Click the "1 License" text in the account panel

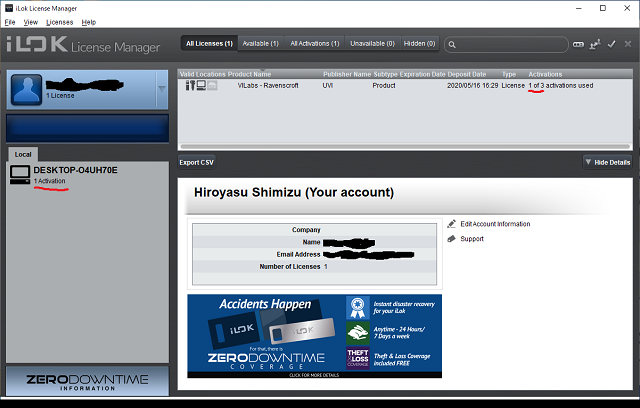point(60,95)
